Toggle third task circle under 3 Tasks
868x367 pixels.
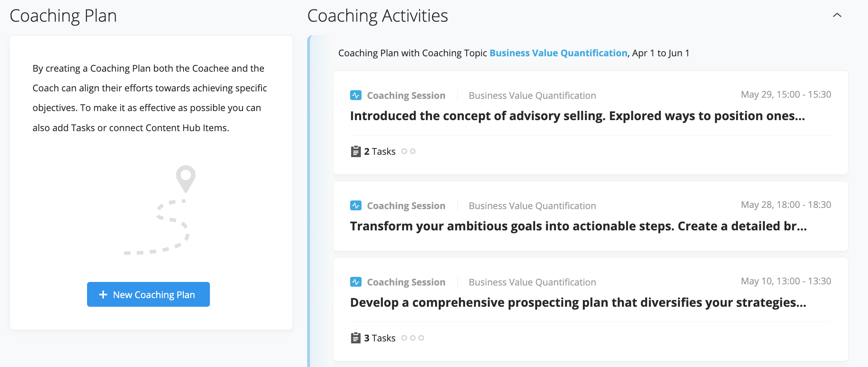(x=421, y=338)
